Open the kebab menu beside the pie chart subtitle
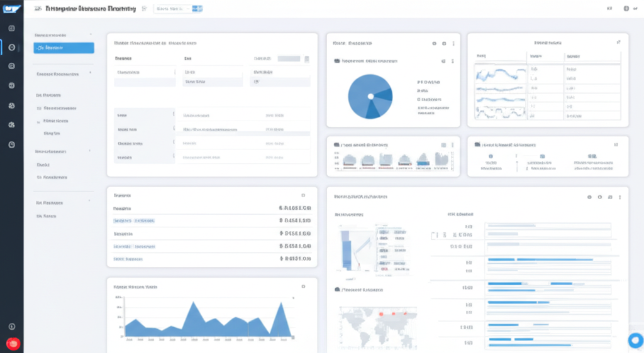The image size is (644, 353). click(x=453, y=61)
